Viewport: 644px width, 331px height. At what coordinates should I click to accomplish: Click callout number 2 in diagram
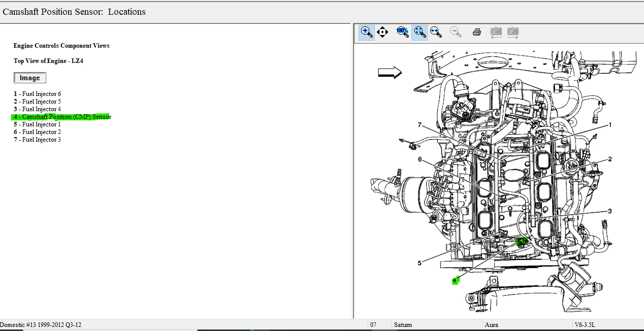[x=610, y=159]
